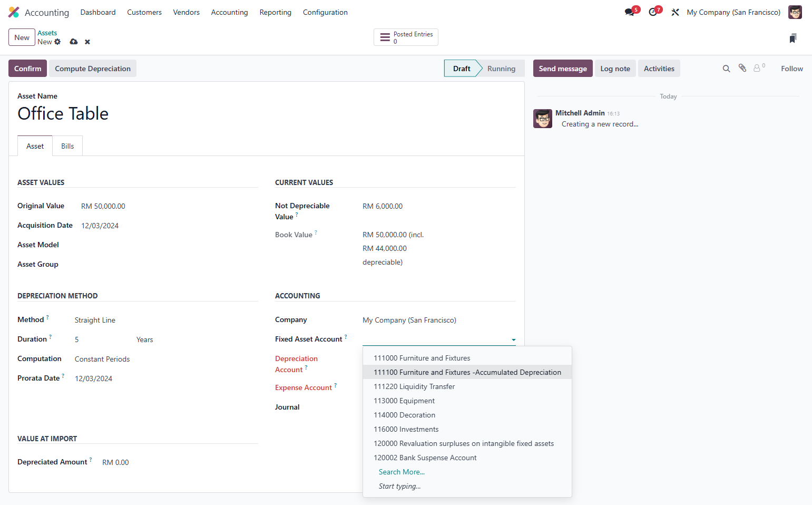812x505 pixels.
Task: Click Mitchell Admin's avatar in chatter
Action: 543,119
